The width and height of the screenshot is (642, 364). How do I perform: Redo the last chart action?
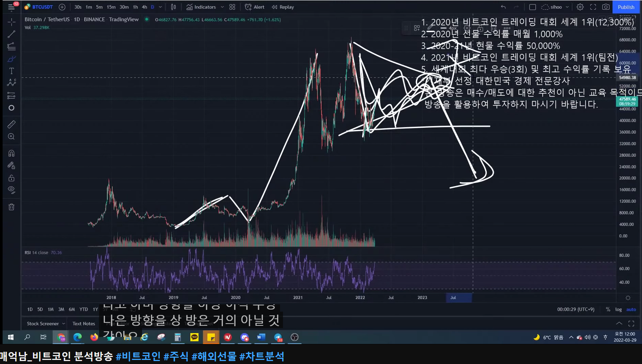point(516,7)
